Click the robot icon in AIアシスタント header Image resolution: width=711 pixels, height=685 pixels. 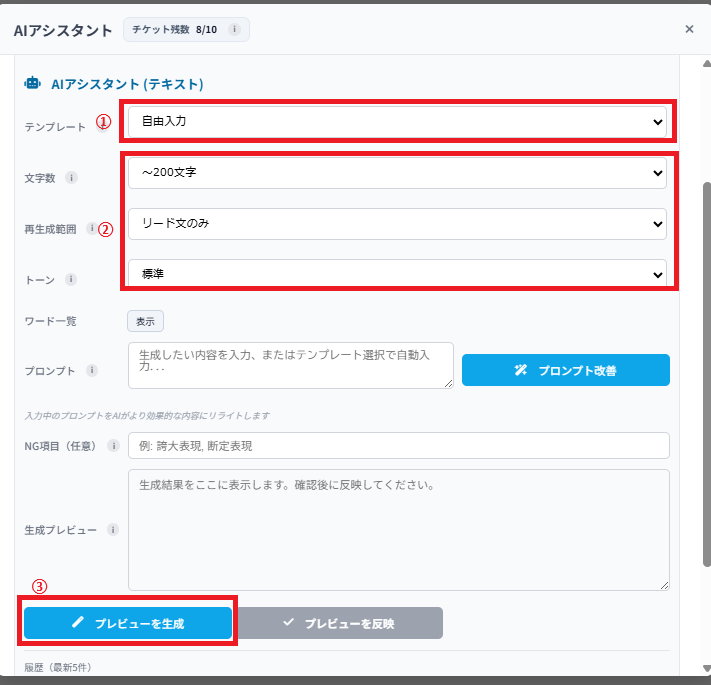[33, 84]
